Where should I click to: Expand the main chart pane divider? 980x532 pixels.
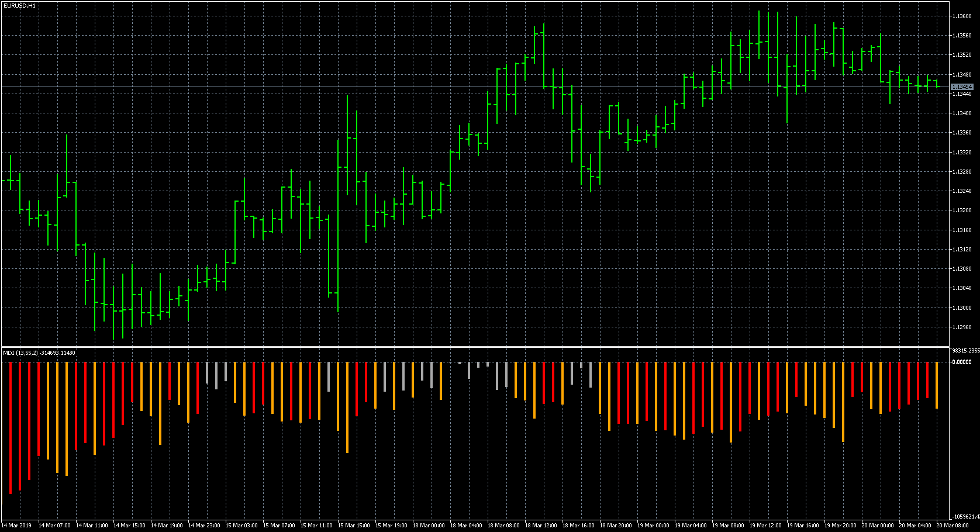click(x=468, y=346)
